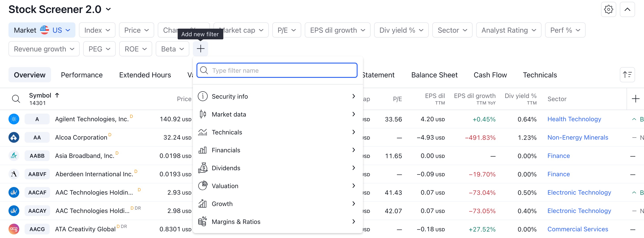Screen dimensions: 644x238
Task: Open the Market US filter chip
Action: [42, 30]
